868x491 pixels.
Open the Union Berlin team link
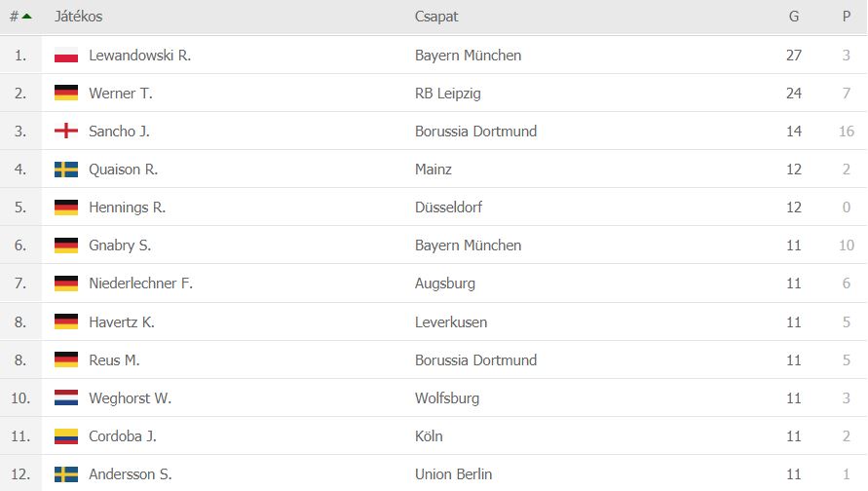pos(453,474)
